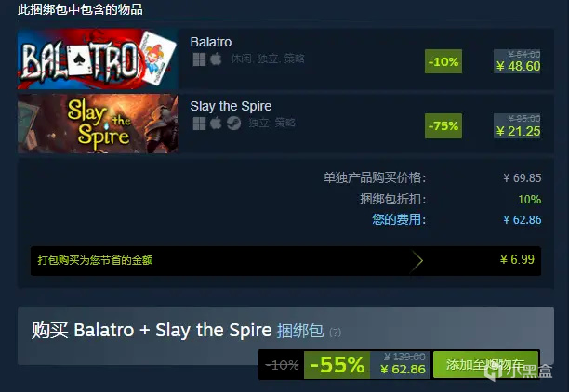Click the Apple platform icon under Balatro
The width and height of the screenshot is (569, 392).
pyautogui.click(x=216, y=59)
